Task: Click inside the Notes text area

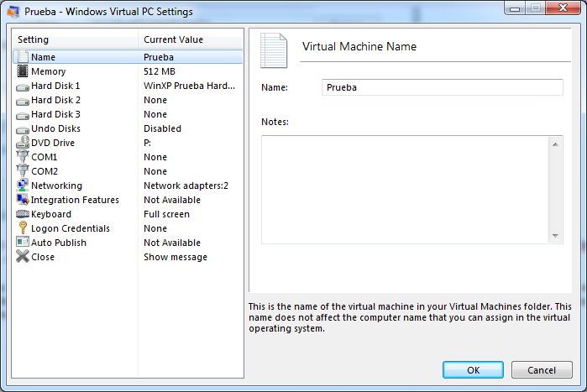Action: tap(405, 190)
